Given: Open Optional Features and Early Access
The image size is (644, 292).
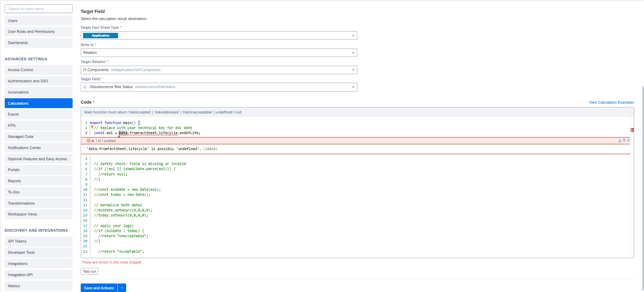Looking at the screenshot, I should pyautogui.click(x=39, y=159).
